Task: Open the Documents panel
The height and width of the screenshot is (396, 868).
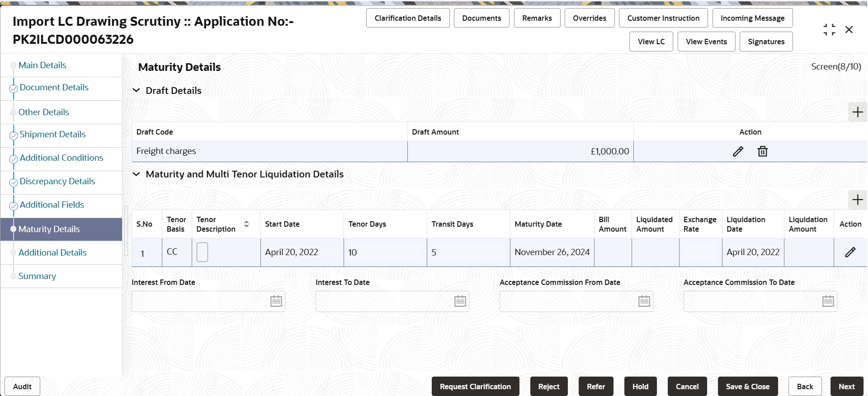Action: pos(481,18)
